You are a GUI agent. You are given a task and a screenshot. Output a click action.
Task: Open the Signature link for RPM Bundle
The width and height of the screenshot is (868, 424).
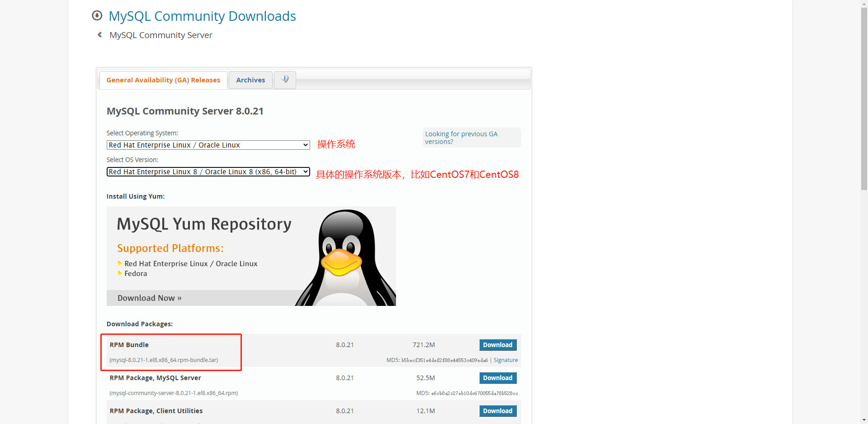pyautogui.click(x=506, y=360)
